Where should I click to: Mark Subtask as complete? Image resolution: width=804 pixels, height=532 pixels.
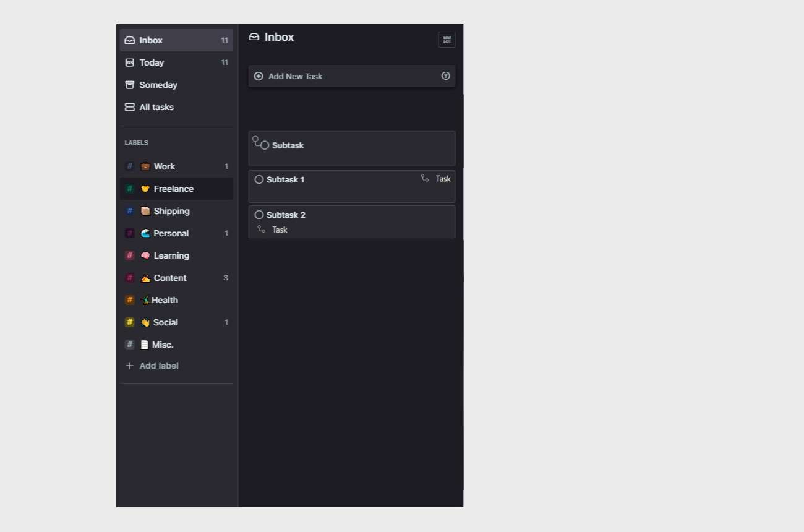coord(265,145)
